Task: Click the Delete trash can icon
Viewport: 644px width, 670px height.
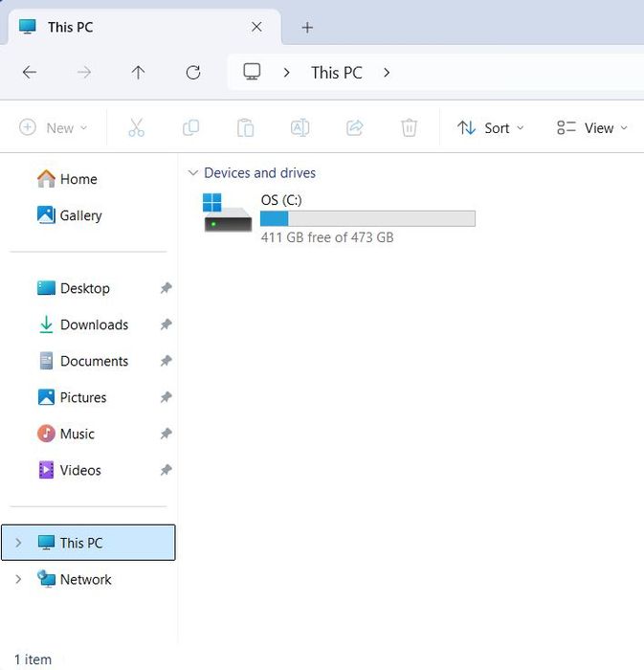Action: (x=409, y=127)
